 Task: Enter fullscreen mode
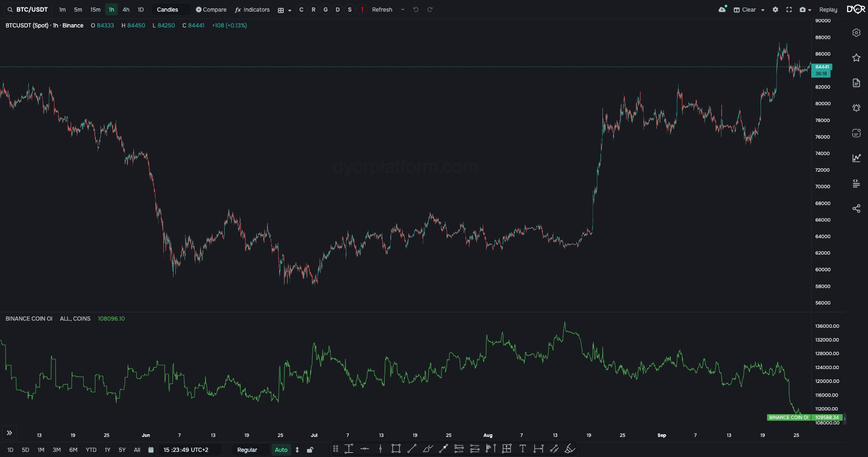pos(789,9)
